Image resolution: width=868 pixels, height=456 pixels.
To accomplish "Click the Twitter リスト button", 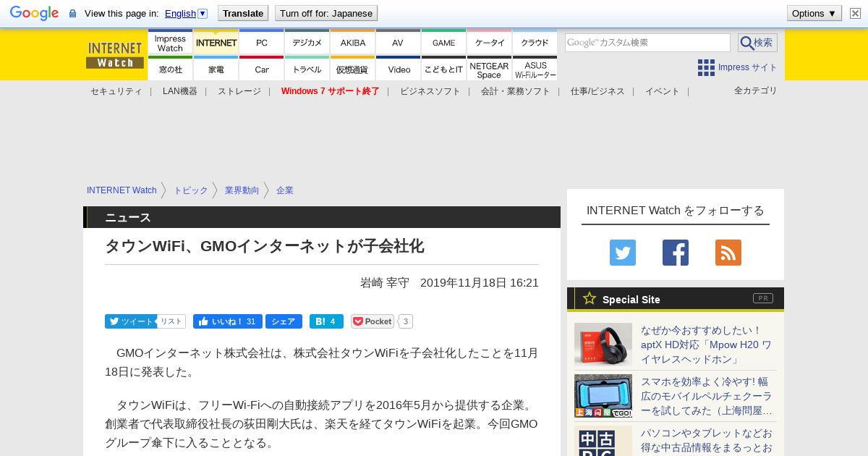I will click(x=171, y=321).
